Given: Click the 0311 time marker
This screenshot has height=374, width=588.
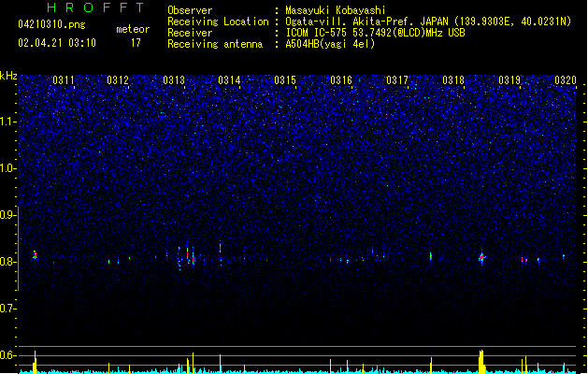Looking at the screenshot, I should pos(64,79).
